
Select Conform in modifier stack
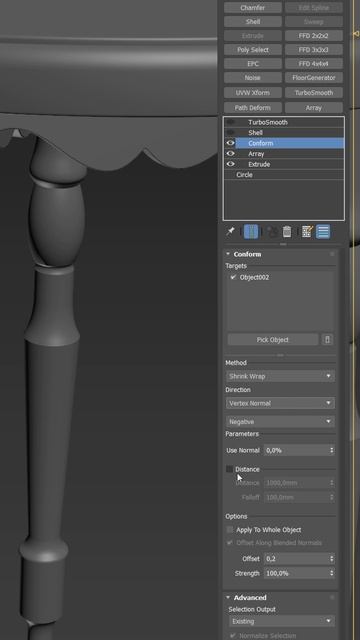(x=260, y=143)
